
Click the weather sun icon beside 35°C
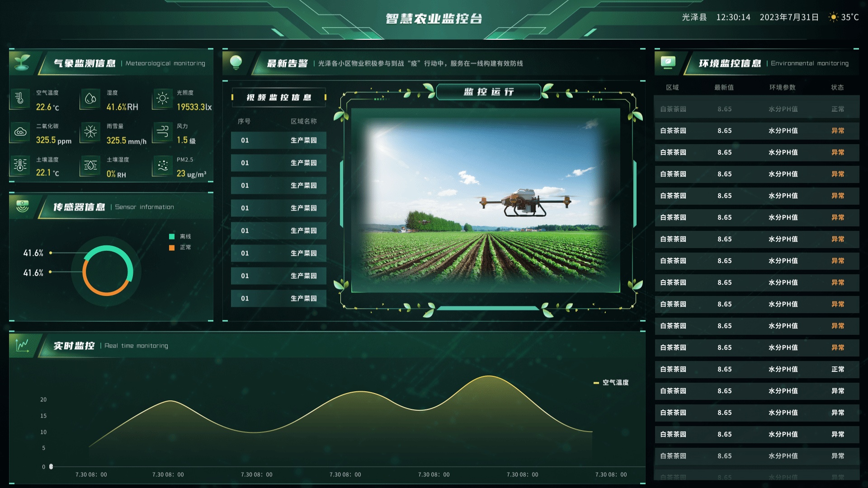pyautogui.click(x=833, y=17)
